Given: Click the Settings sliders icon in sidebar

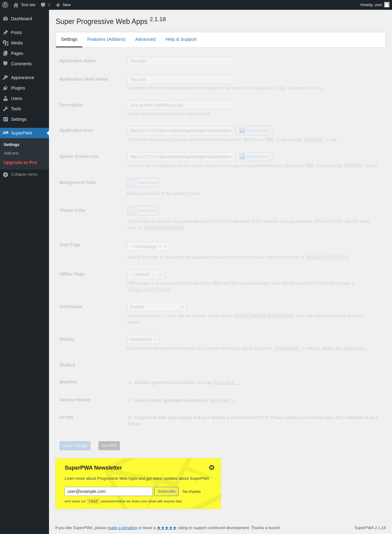Looking at the screenshot, I should pyautogui.click(x=6, y=119).
